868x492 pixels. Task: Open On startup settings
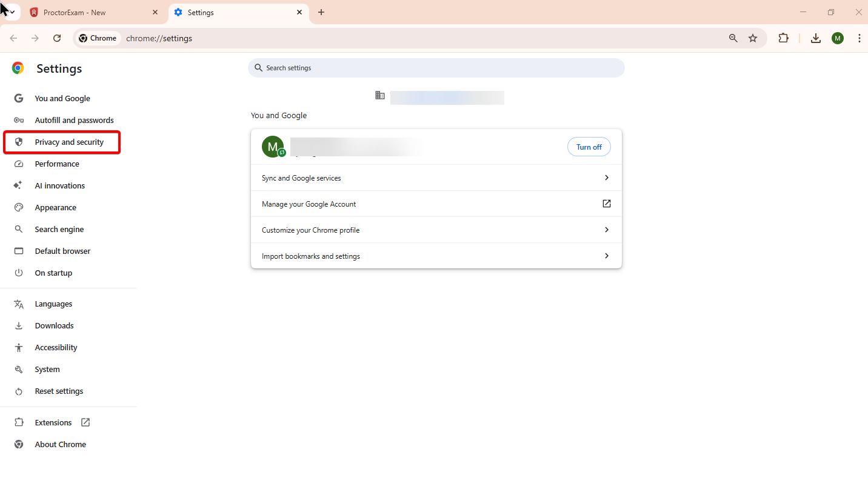tap(53, 273)
